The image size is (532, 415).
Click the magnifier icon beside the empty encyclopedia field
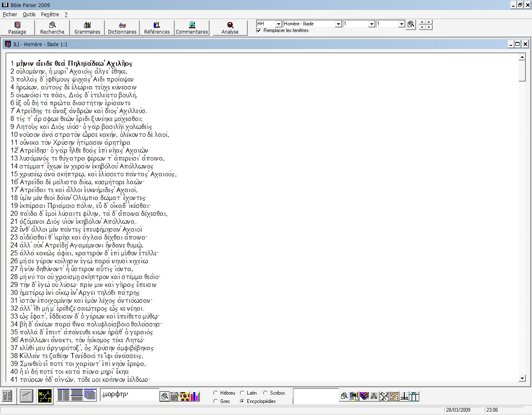click(x=344, y=396)
